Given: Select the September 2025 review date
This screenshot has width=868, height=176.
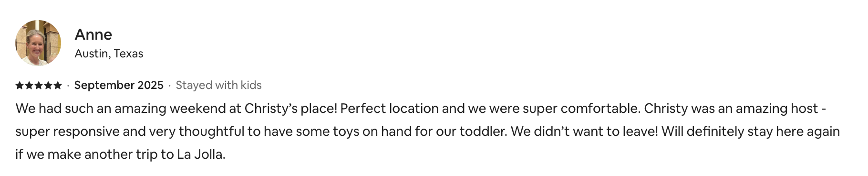Looking at the screenshot, I should tap(119, 85).
